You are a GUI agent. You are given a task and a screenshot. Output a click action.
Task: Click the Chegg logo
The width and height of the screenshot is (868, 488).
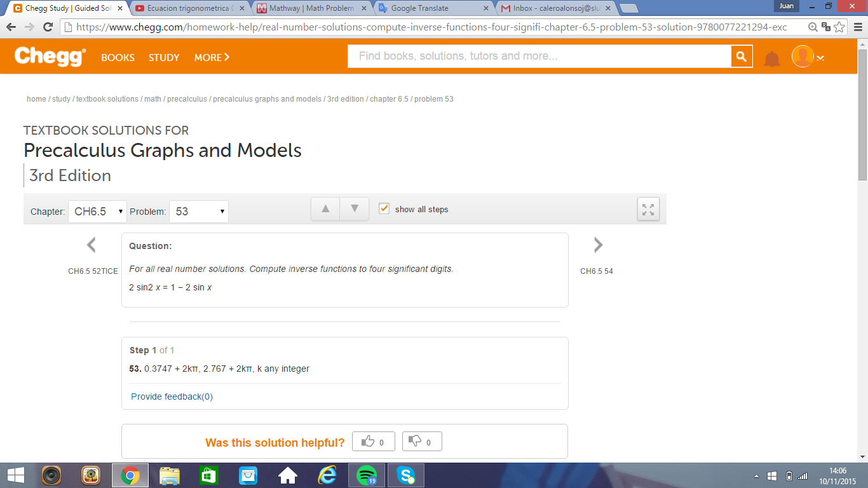[49, 56]
